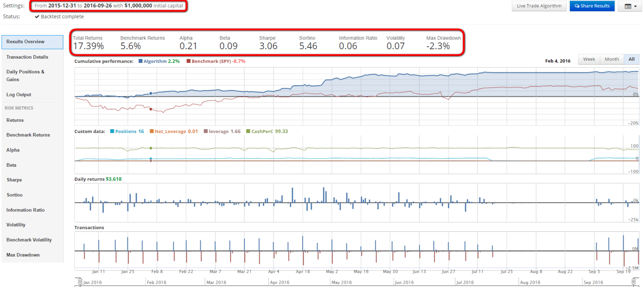Toggle CashPerC series legend swatch

(x=248, y=131)
